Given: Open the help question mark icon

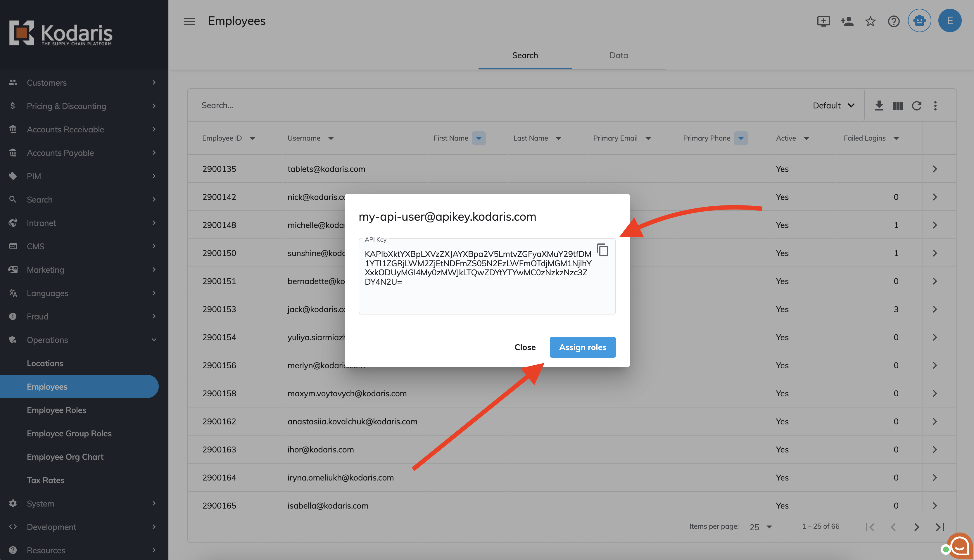Looking at the screenshot, I should [893, 21].
